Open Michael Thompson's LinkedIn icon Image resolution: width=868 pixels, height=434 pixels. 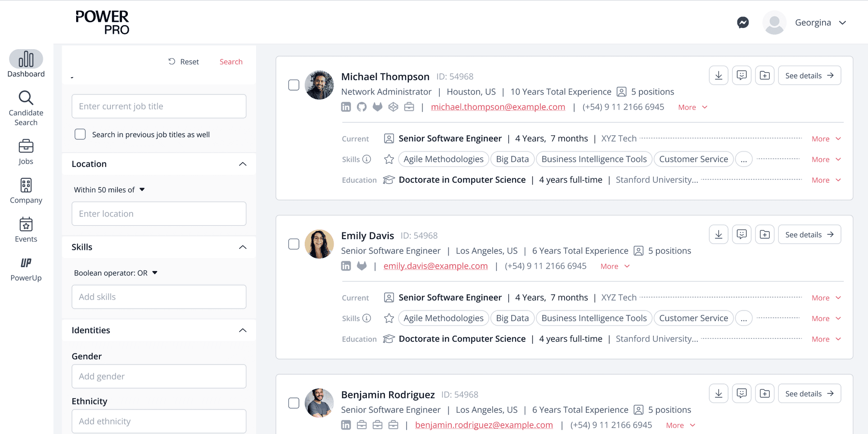(346, 107)
